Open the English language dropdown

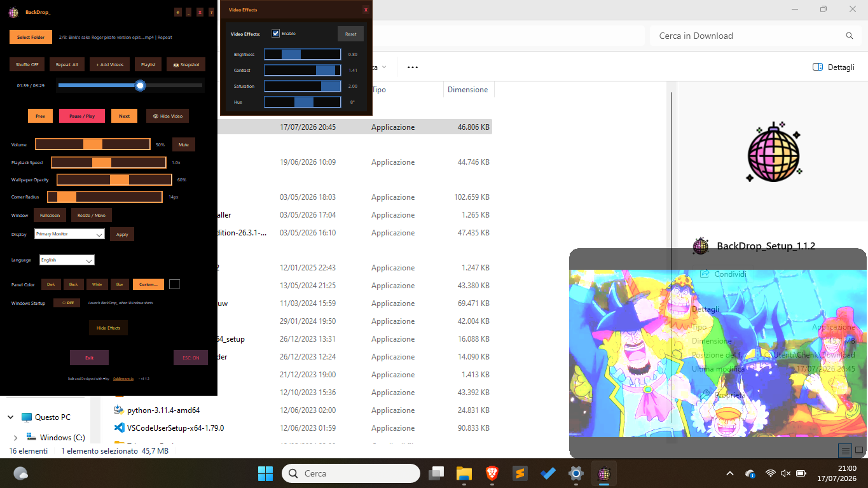click(67, 260)
